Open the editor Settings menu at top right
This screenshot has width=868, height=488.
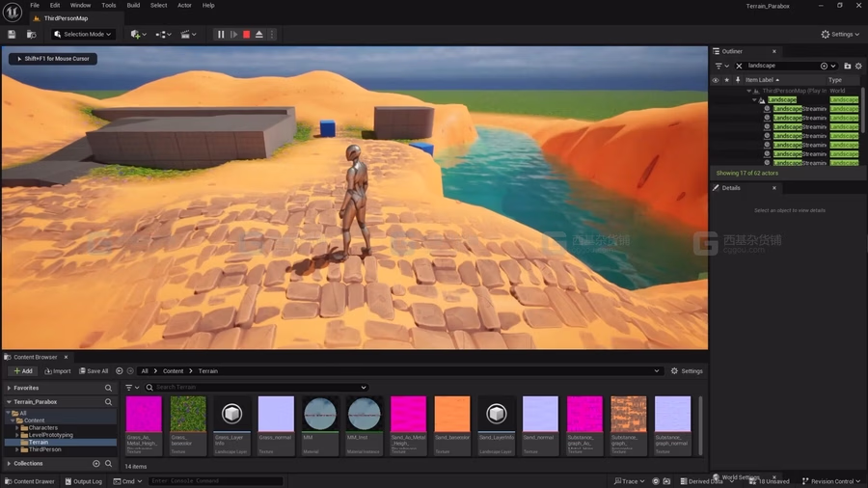(x=840, y=35)
